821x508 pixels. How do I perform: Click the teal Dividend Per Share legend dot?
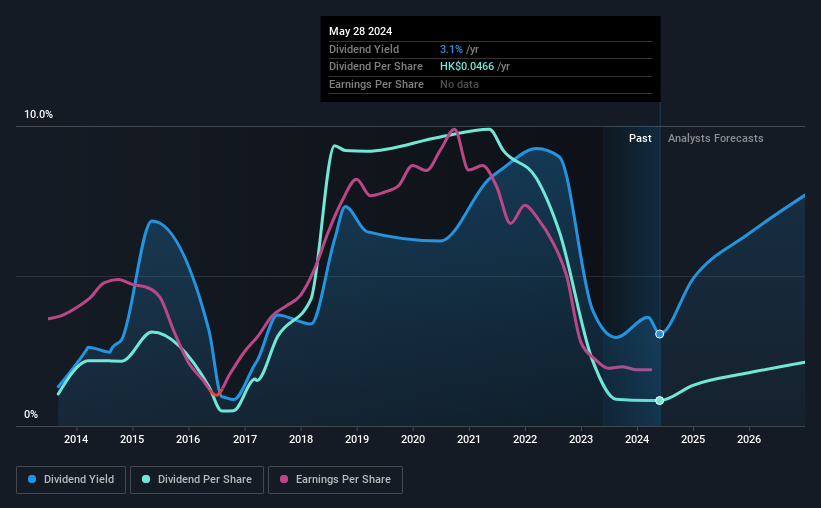146,479
